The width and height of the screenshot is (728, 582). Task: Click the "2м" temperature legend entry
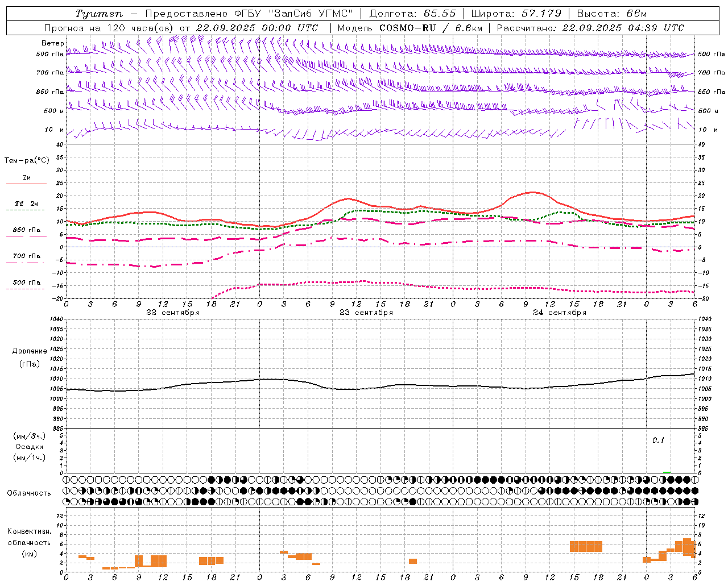[27, 177]
